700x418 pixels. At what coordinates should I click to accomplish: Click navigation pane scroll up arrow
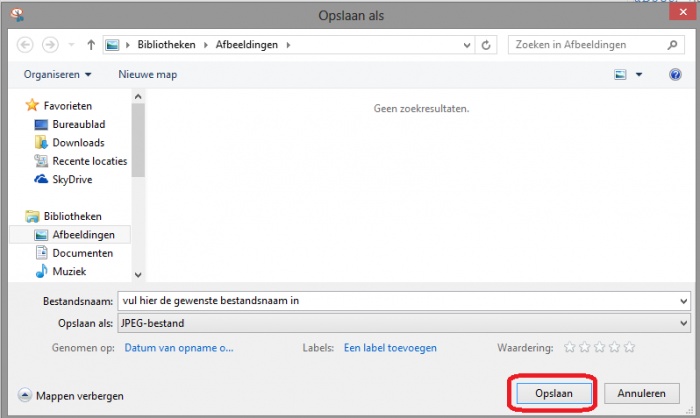point(138,96)
